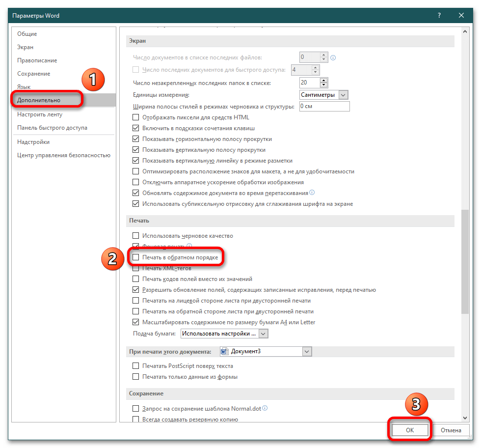Click info icon next to recent files count
This screenshot has width=481, height=448.
(333, 58)
